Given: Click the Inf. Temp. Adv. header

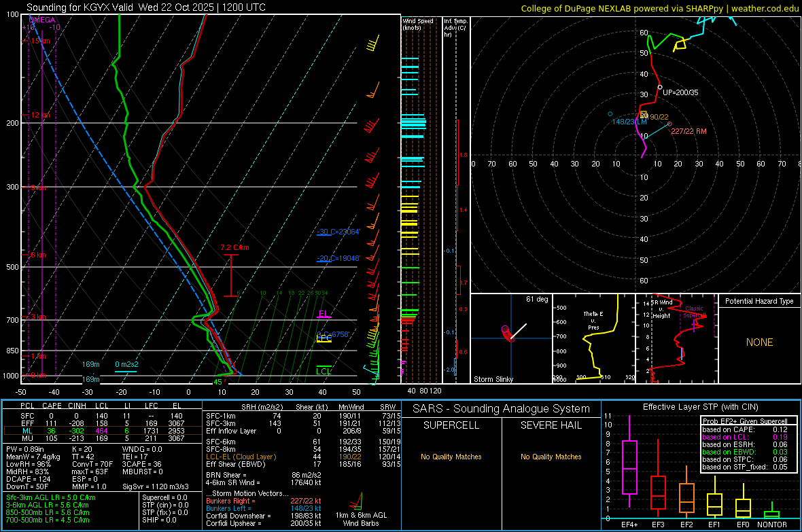Looking at the screenshot, I should pyautogui.click(x=455, y=28).
